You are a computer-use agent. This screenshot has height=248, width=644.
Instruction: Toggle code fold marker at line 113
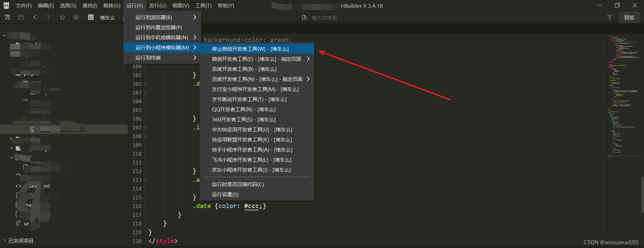tap(146, 180)
